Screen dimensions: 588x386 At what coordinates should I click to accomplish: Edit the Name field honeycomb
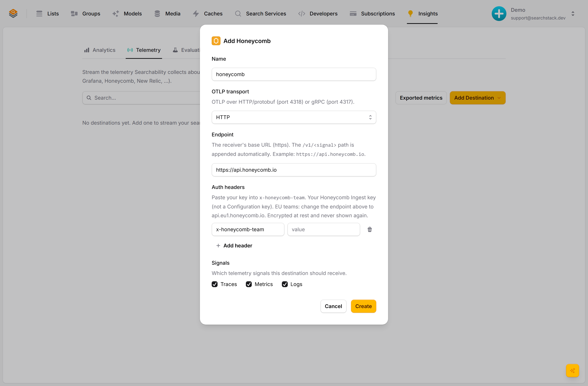(294, 74)
